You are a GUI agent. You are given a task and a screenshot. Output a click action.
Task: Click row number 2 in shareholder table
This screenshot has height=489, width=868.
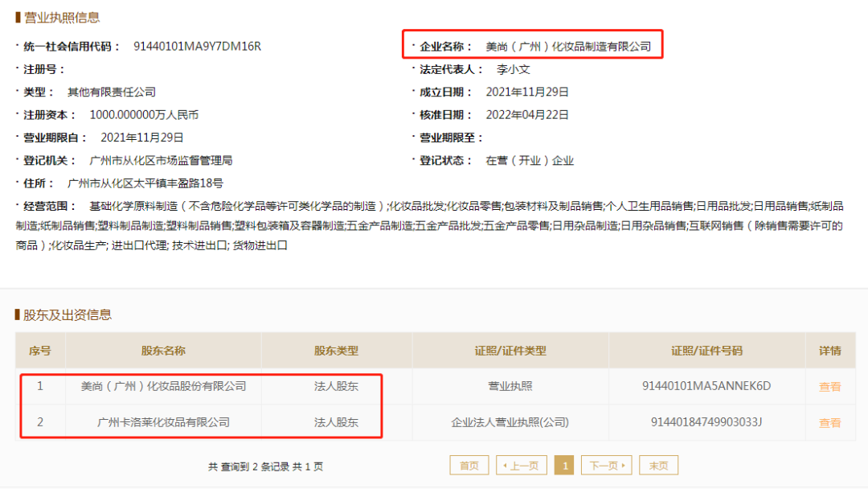40,422
